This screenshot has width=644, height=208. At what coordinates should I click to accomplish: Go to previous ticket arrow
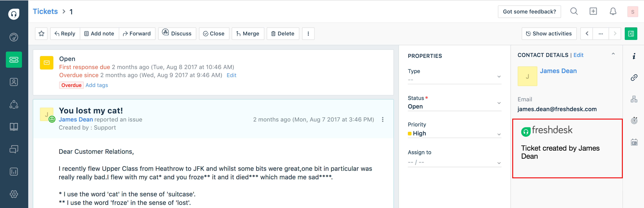pos(587,34)
